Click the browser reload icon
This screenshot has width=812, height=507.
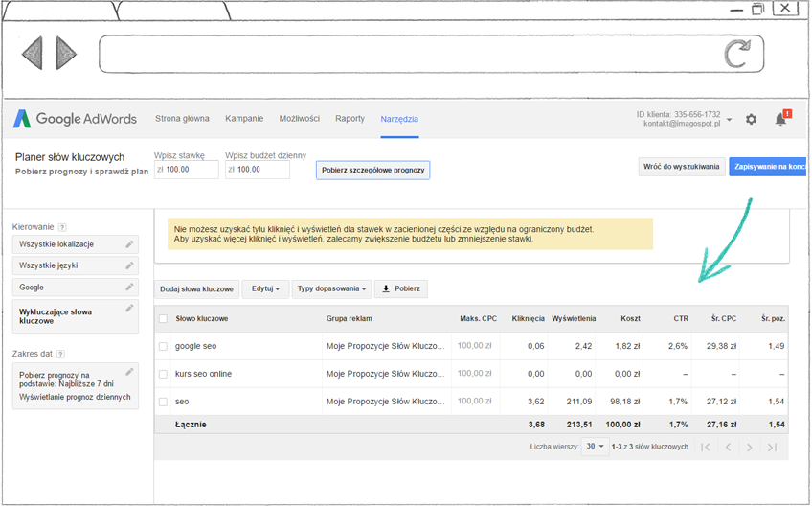(737, 54)
